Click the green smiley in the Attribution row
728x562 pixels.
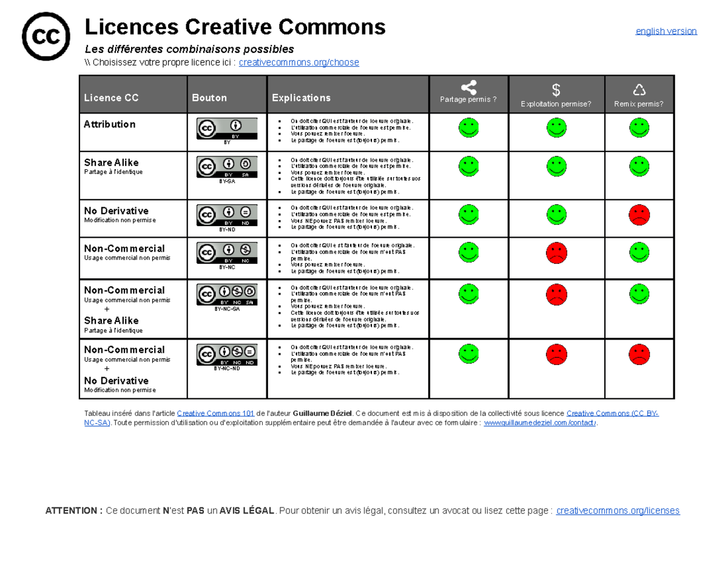point(468,128)
